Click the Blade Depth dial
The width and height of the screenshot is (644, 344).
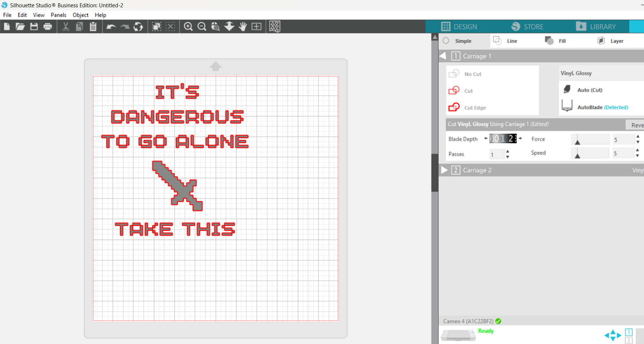pyautogui.click(x=503, y=138)
